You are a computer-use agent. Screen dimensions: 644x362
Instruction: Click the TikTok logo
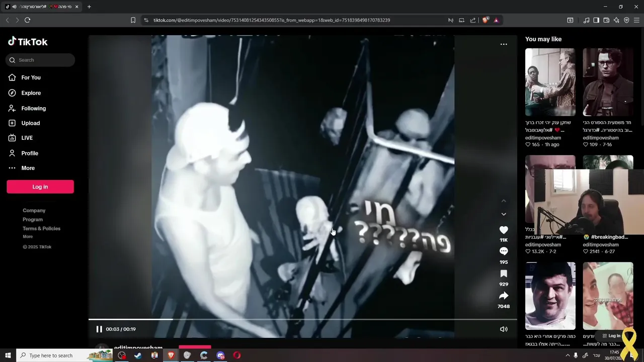tap(28, 42)
